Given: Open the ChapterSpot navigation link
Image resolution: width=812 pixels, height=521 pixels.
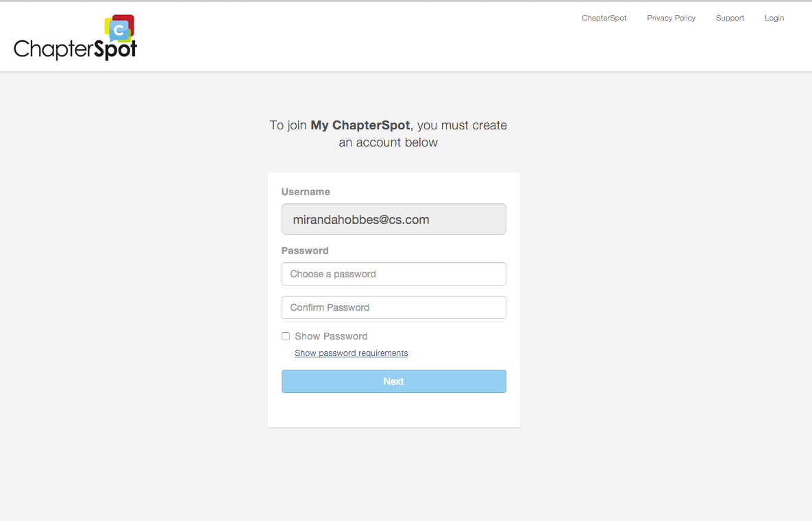Looking at the screenshot, I should pyautogui.click(x=604, y=18).
